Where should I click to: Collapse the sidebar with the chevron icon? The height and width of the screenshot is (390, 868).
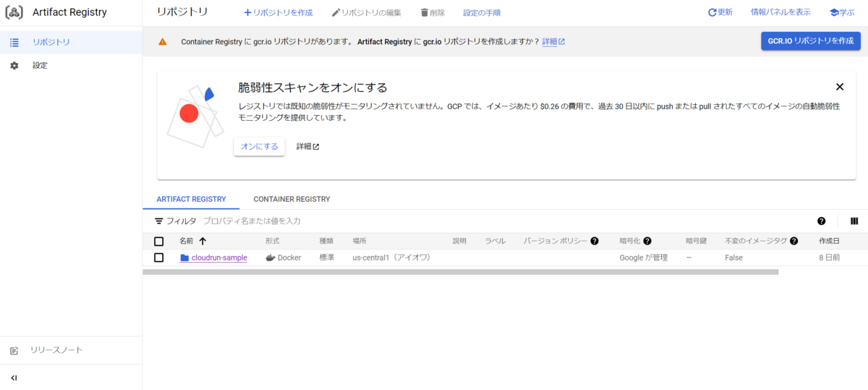pos(14,378)
